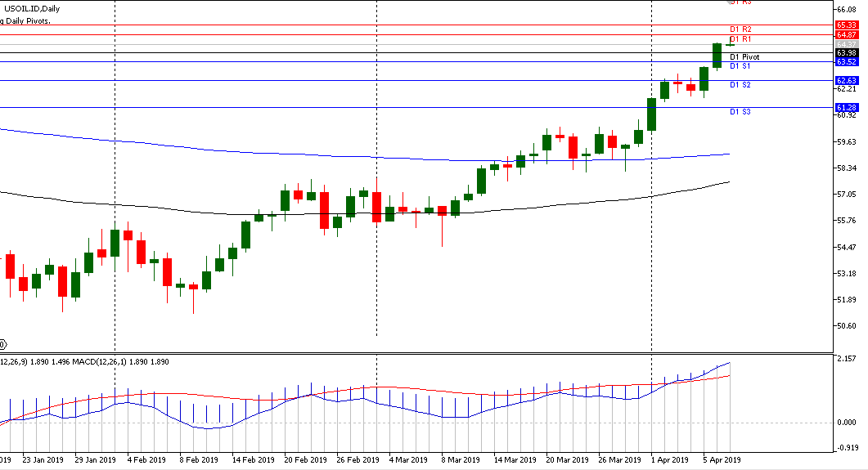868x470 pixels.
Task: Click the red 64.87 price tag
Action: coord(847,35)
